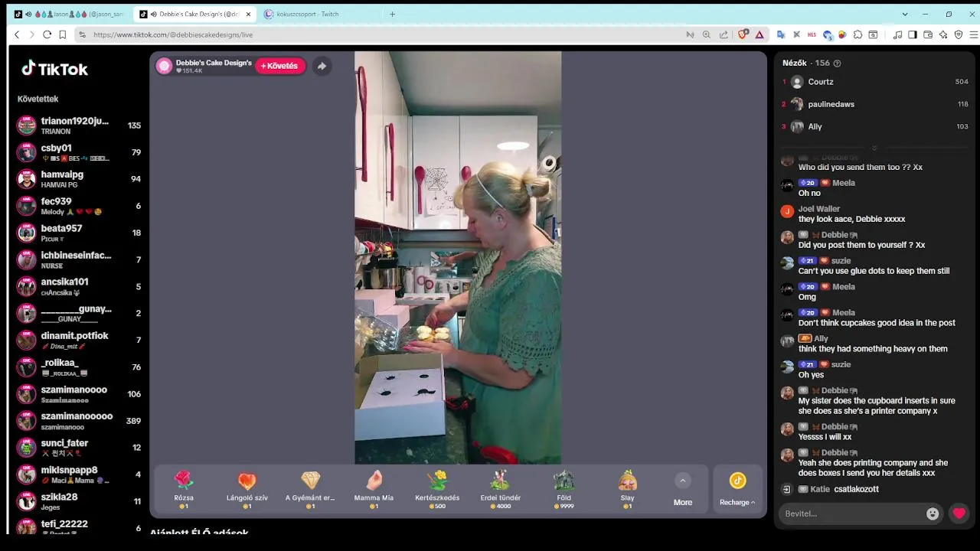The width and height of the screenshot is (980, 551).
Task: Open szikla28 live channel
Action: click(x=80, y=501)
